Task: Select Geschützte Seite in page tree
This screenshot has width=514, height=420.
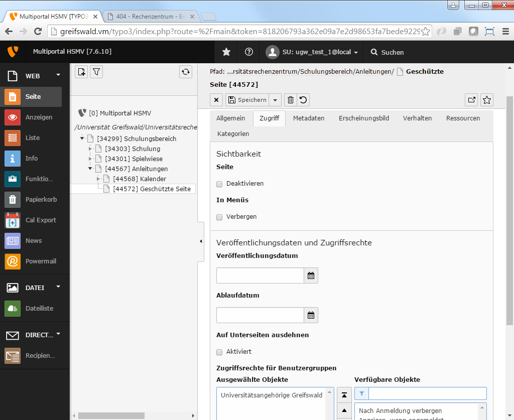Action: [152, 189]
